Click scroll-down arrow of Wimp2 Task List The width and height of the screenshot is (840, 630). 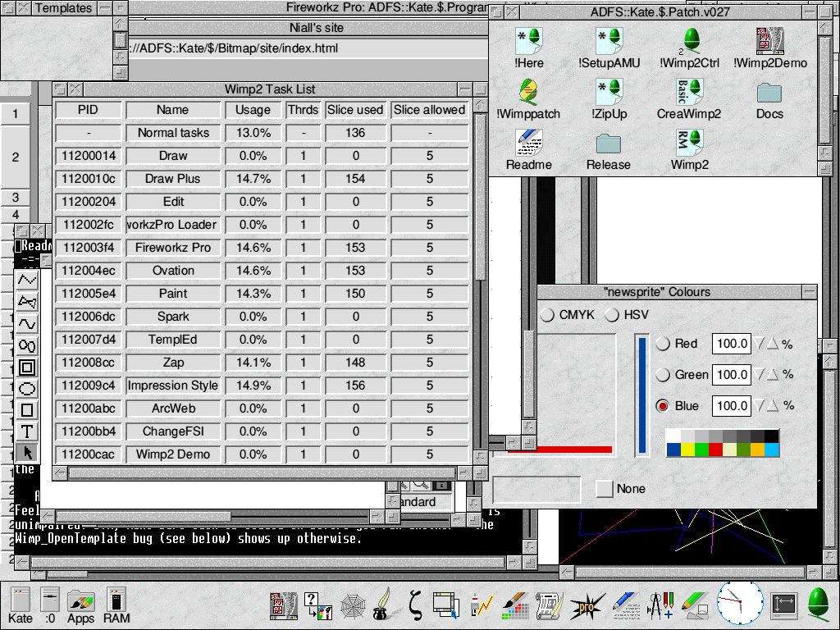click(x=480, y=457)
